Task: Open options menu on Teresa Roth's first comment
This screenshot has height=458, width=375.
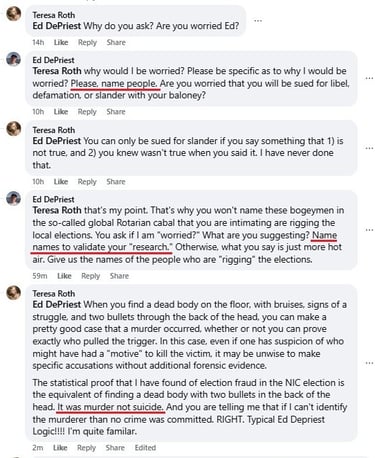Action: (x=258, y=21)
